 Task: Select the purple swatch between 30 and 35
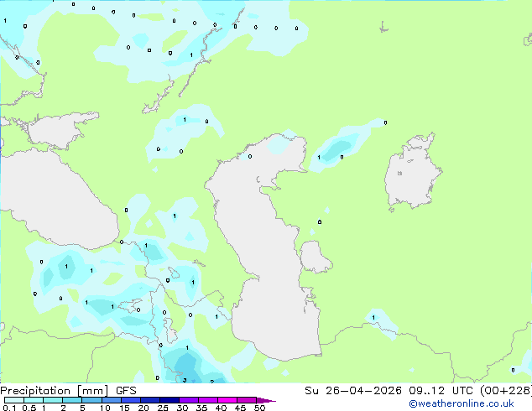(x=188, y=400)
